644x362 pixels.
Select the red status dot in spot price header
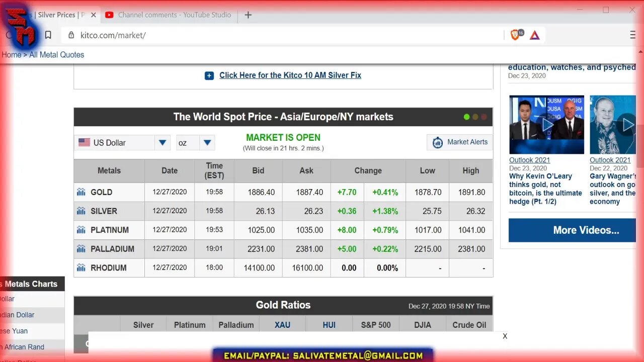pyautogui.click(x=484, y=117)
